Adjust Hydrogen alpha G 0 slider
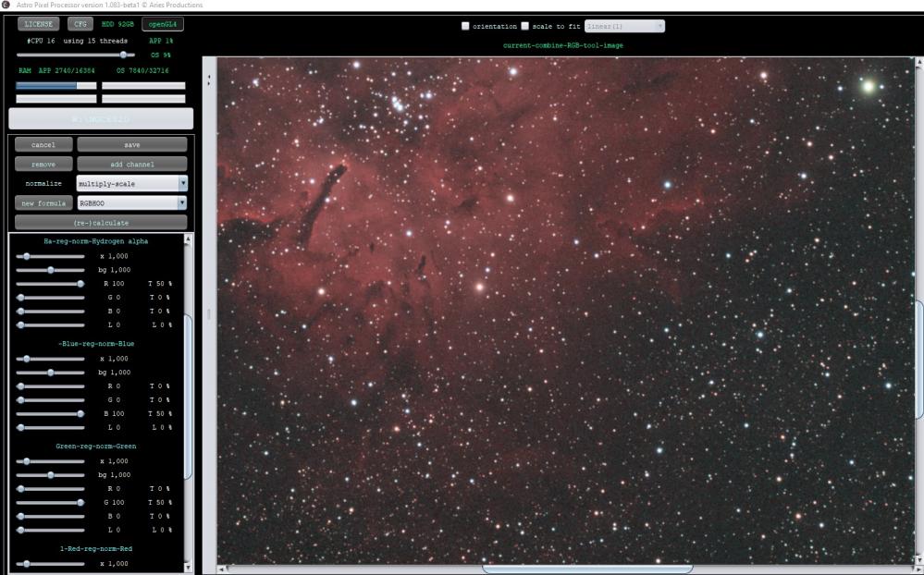The image size is (924, 575). click(51, 298)
